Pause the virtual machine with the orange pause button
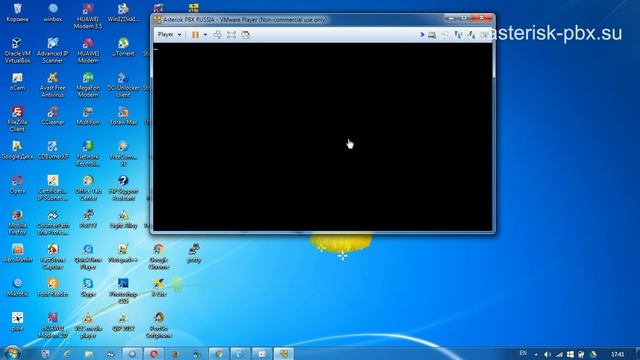The image size is (640, 360). 196,35
